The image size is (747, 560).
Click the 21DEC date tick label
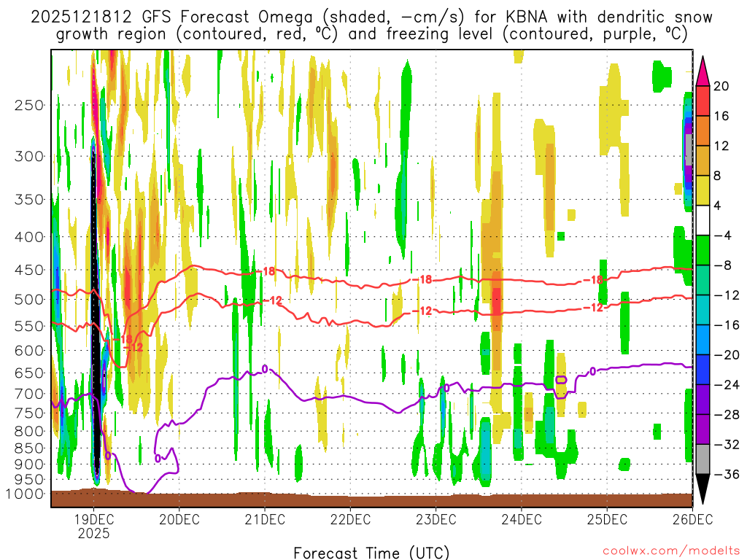coord(265,519)
